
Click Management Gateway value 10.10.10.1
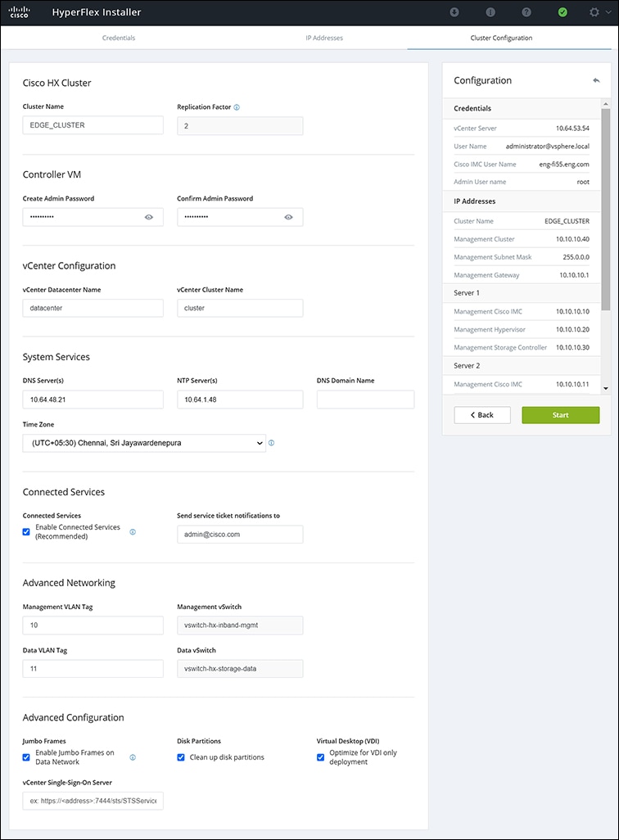[x=574, y=275]
